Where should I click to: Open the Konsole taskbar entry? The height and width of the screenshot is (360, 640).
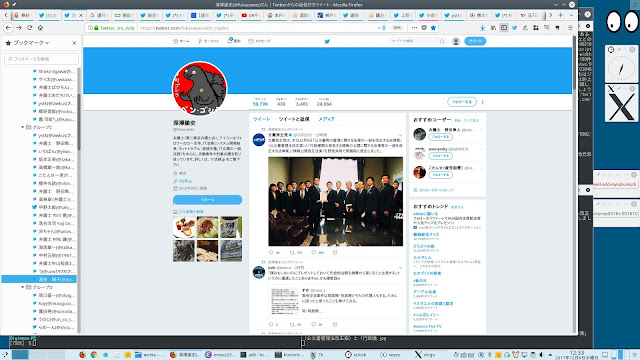click(289, 355)
